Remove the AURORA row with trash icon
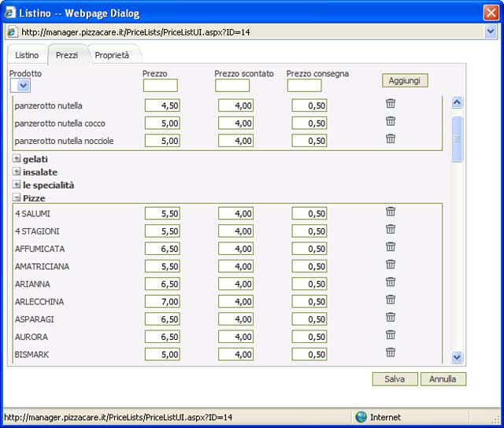The height and width of the screenshot is (428, 504). coord(391,335)
